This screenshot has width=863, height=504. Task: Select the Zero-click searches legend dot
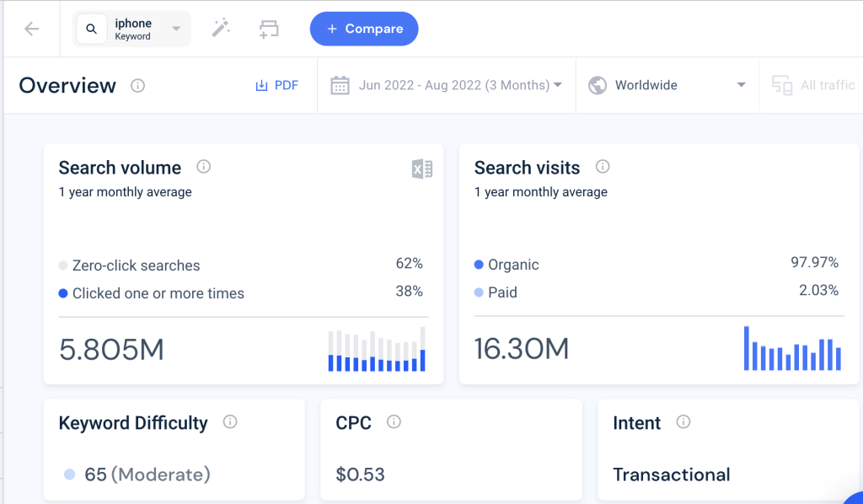63,265
